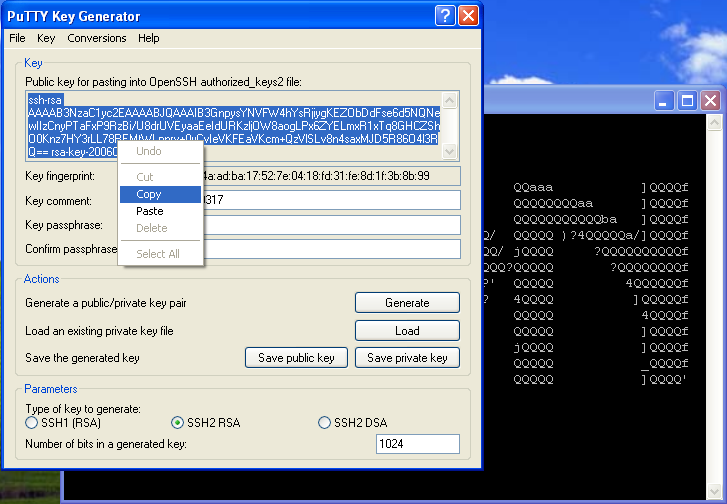The image size is (727, 504).
Task: Click the 'Load an existing private key file' label
Action: click(99, 331)
